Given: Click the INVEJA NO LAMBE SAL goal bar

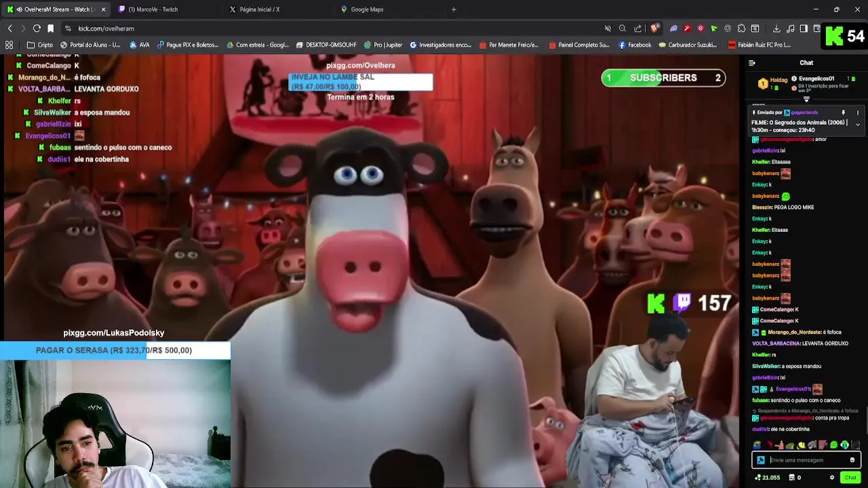Looking at the screenshot, I should 361,82.
